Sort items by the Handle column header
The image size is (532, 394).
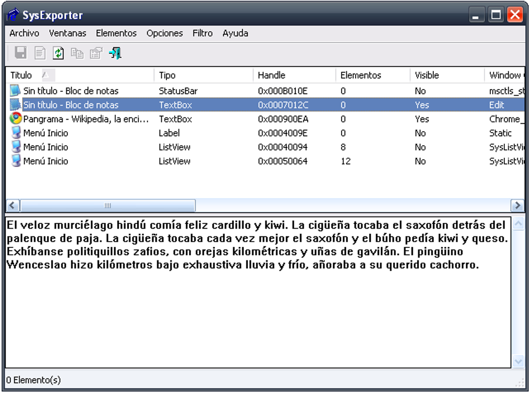pyautogui.click(x=271, y=75)
